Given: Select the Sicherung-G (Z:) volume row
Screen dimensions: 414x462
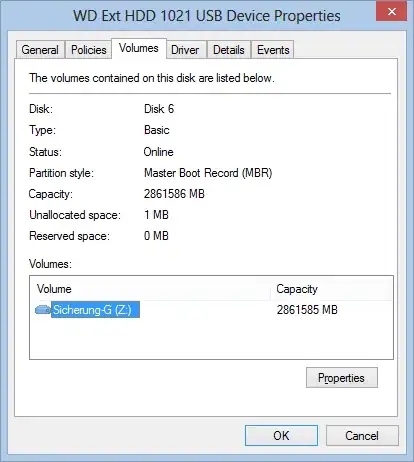Looking at the screenshot, I should coord(211,310).
